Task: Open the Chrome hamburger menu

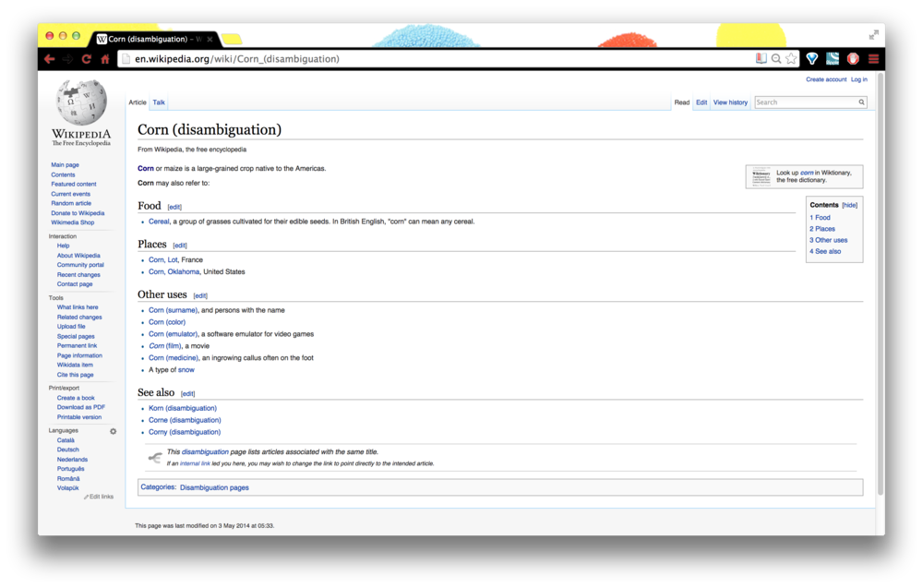Action: (873, 59)
